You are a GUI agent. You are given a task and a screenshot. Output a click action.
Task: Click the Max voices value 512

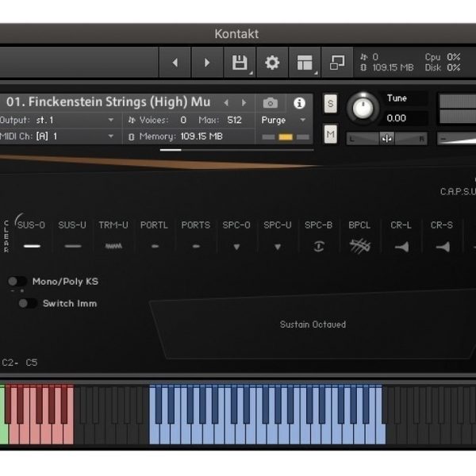point(234,120)
